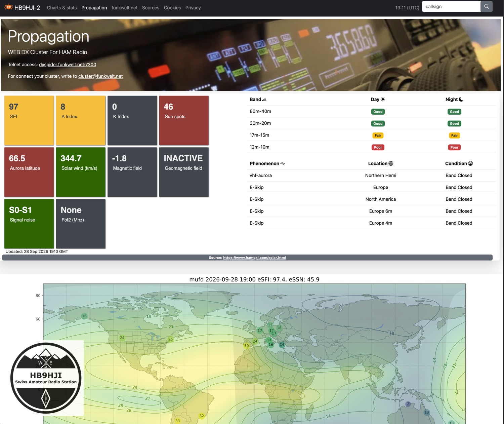Click the pulse icon beside Phenomenon
Image resolution: width=504 pixels, height=424 pixels.
(283, 163)
